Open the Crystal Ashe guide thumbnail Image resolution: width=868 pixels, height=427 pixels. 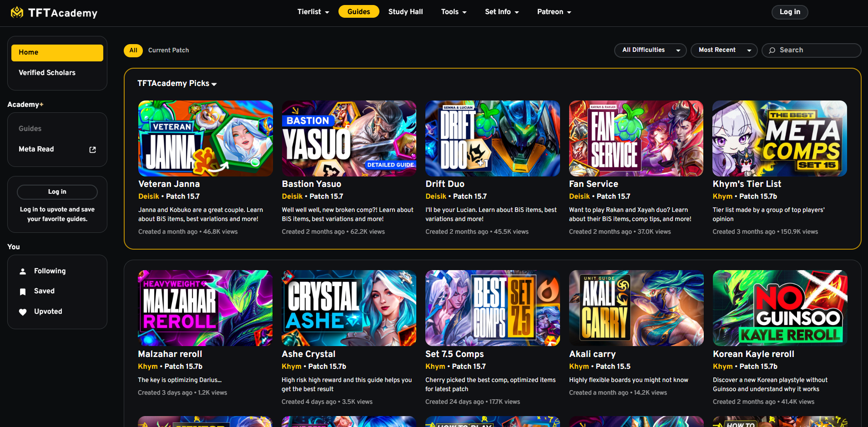coord(349,308)
